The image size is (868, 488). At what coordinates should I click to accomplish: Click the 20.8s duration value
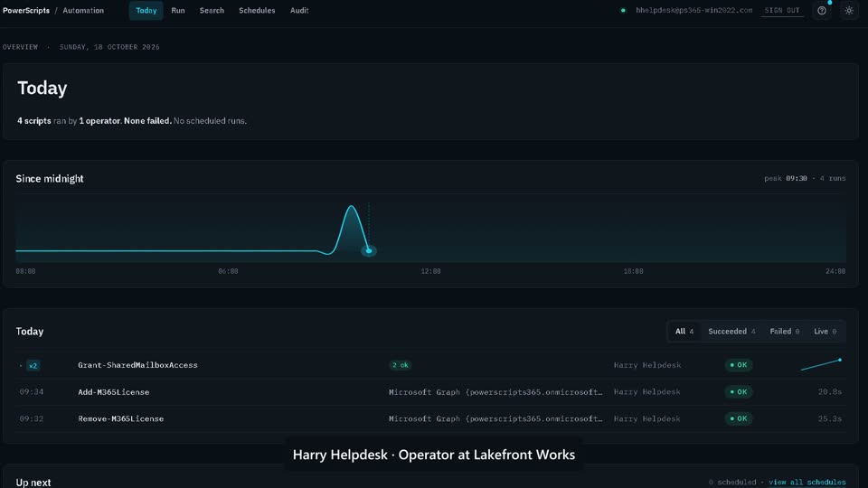[x=830, y=391]
